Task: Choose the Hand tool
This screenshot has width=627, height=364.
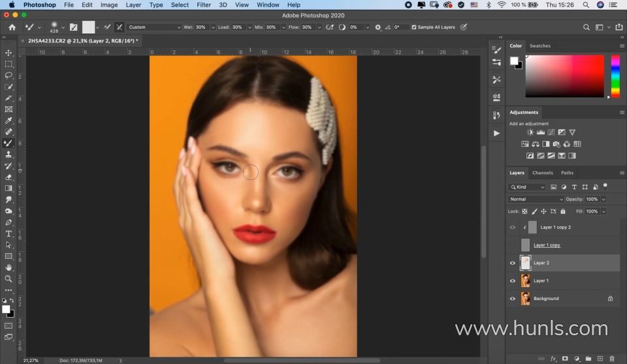Action: (8, 267)
